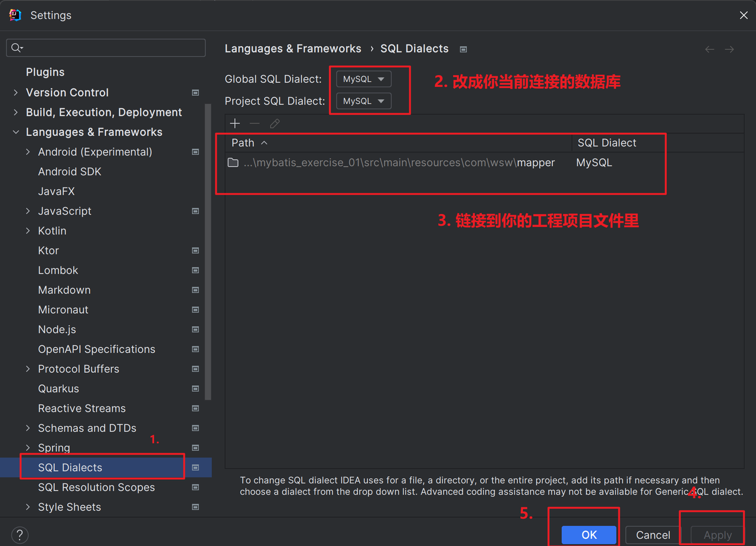756x546 pixels.
Task: Select Android SDK settings page
Action: pyautogui.click(x=70, y=171)
